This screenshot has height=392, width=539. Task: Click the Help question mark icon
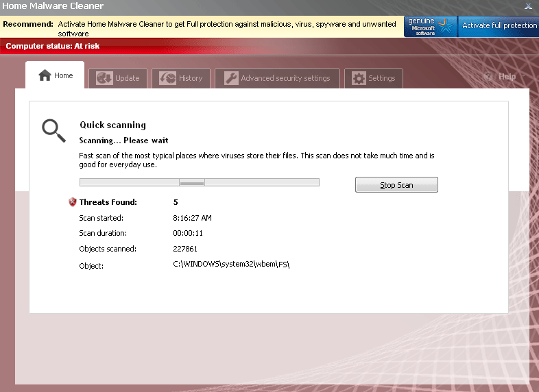tap(489, 77)
